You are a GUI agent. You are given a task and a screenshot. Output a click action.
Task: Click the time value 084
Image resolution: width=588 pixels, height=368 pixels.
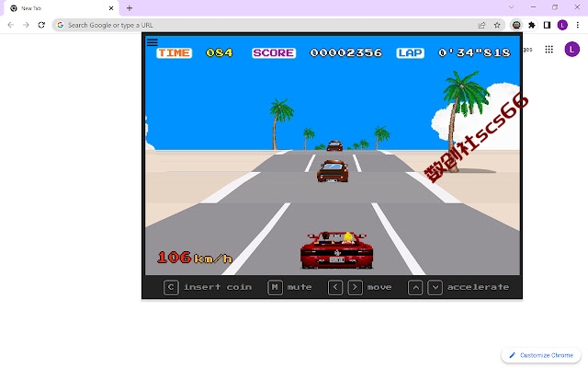tap(220, 53)
